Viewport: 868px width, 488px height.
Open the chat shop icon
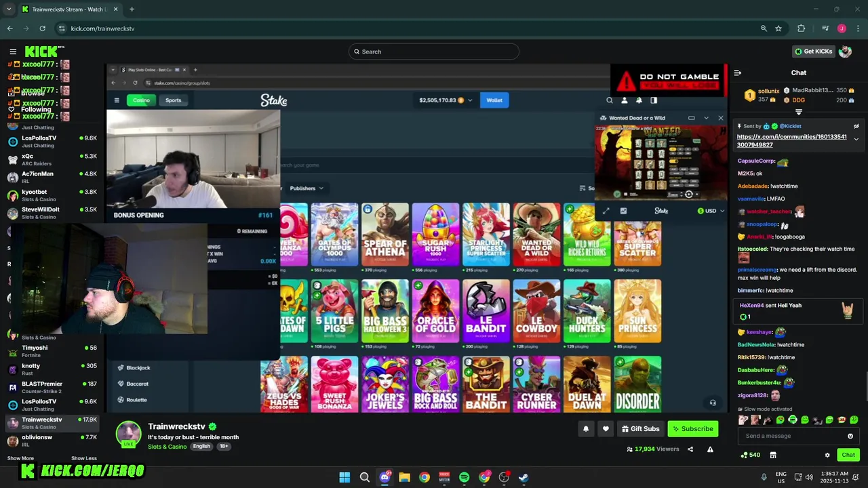pyautogui.click(x=772, y=455)
